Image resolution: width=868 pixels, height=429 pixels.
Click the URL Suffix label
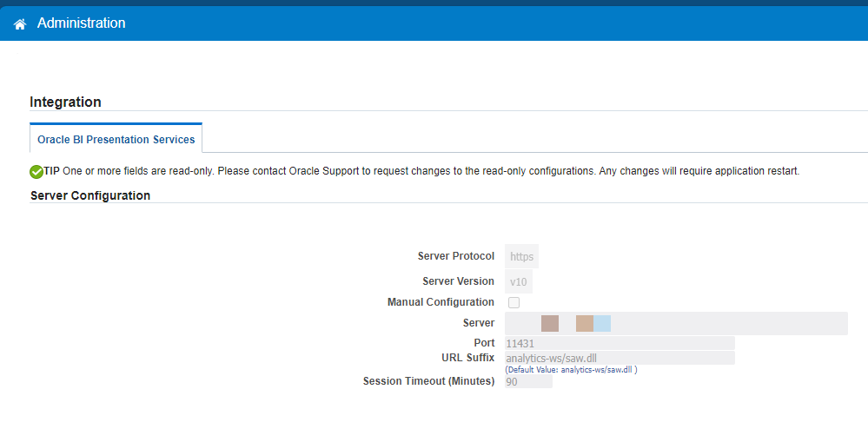[x=467, y=357]
